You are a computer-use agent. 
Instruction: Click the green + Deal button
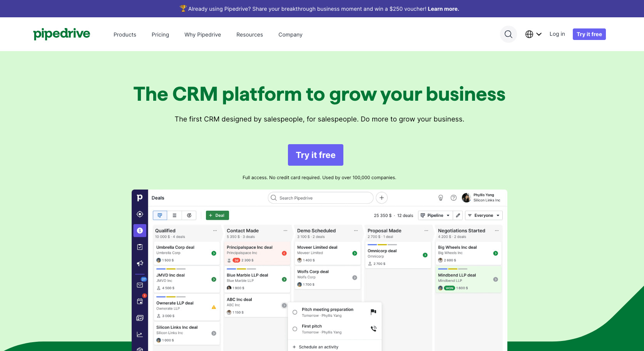(217, 215)
